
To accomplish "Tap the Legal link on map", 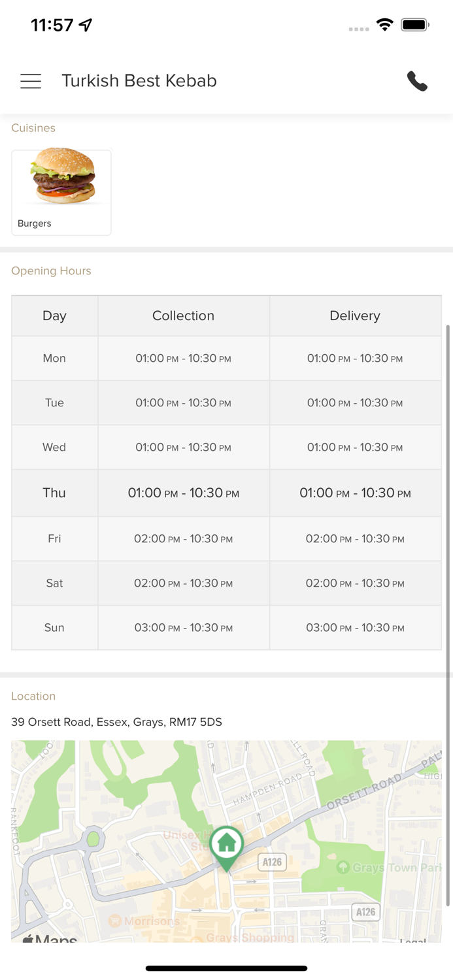I will click(413, 939).
